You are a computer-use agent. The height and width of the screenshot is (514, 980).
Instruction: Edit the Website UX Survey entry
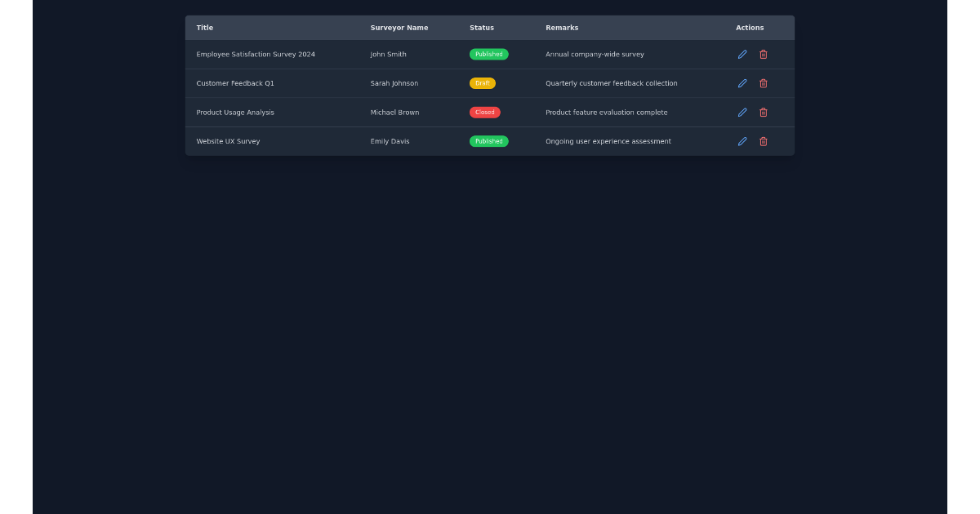[x=742, y=141]
